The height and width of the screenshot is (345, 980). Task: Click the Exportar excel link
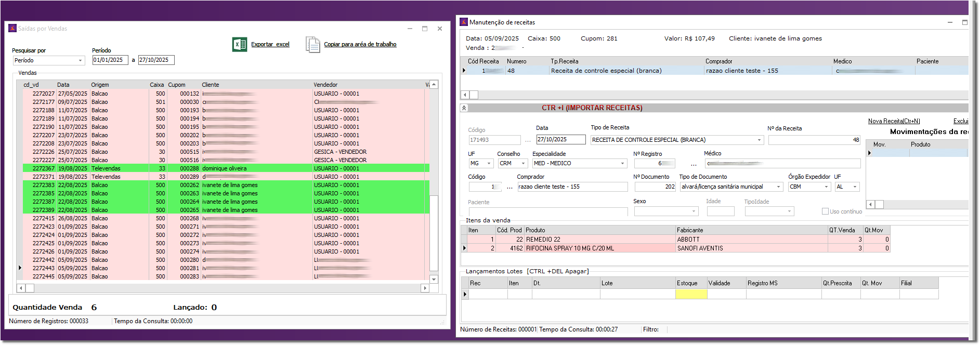click(270, 45)
